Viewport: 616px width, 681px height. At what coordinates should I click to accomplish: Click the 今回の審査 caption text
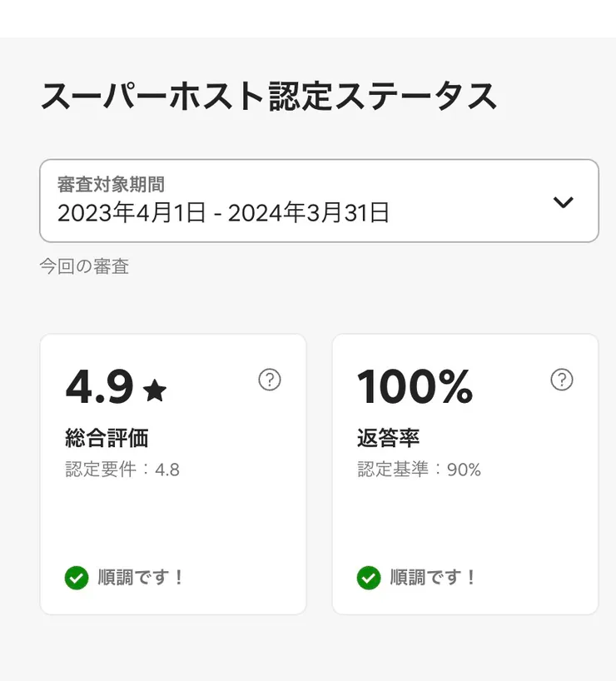(x=84, y=266)
